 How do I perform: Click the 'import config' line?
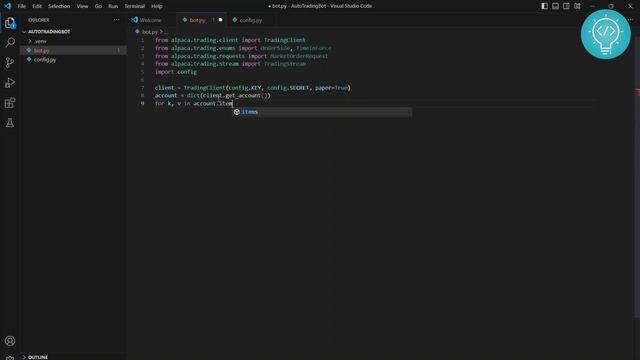[176, 72]
